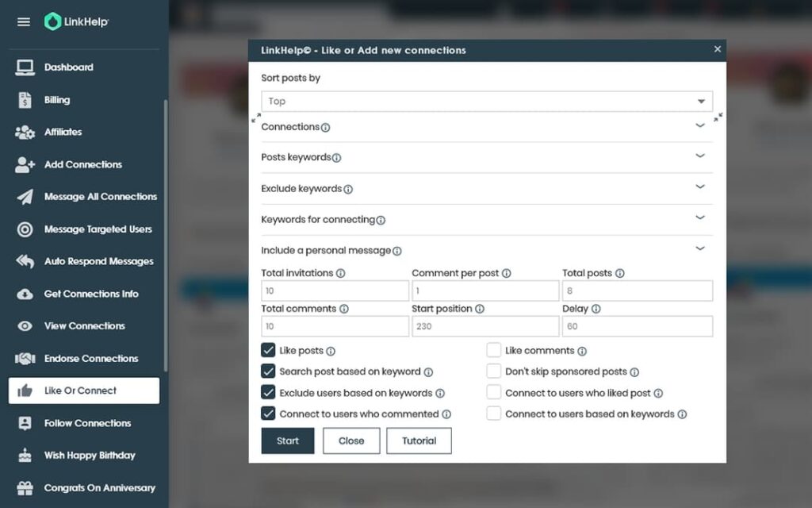Enable the Like comments checkbox
This screenshot has width=812, height=508.
coord(493,350)
